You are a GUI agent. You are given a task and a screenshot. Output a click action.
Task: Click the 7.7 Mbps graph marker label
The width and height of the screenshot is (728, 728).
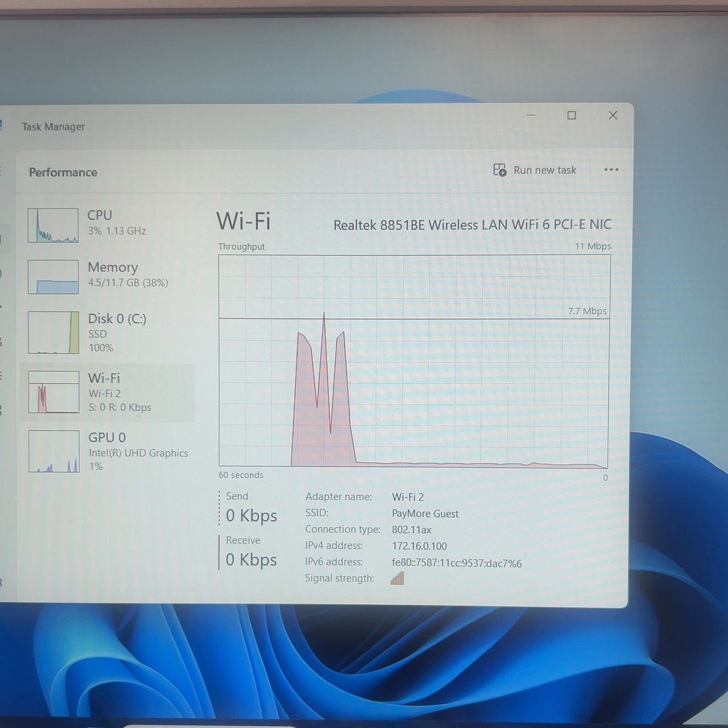pos(587,311)
